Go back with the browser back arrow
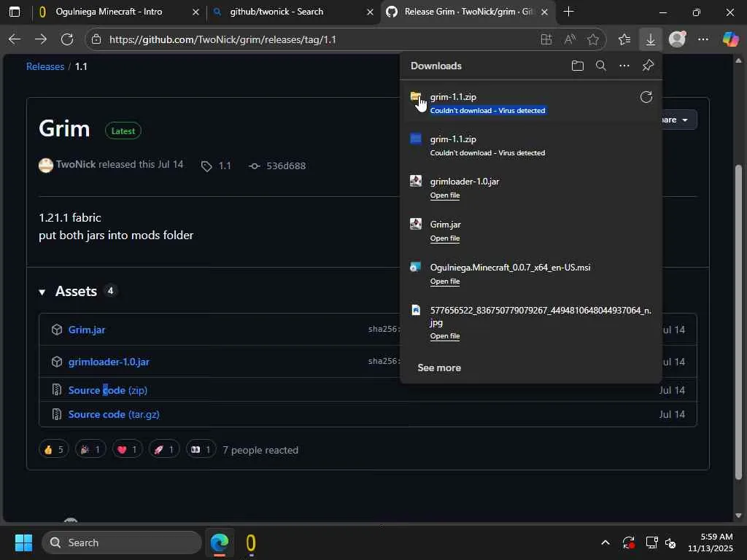 click(15, 39)
